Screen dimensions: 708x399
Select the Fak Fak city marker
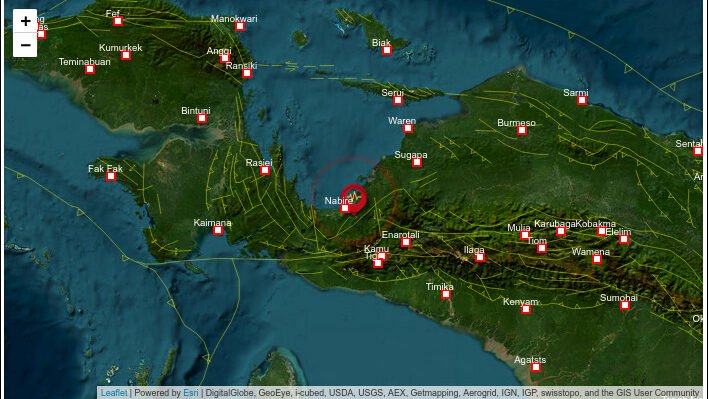[x=111, y=176]
